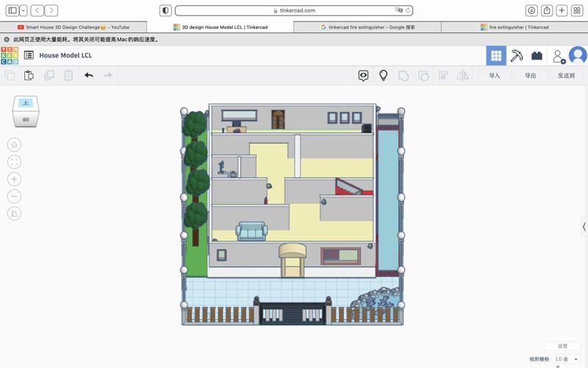Switch to Smart House 3D Design Challenge YouTube tab
This screenshot has height=368, width=588.
click(73, 27)
